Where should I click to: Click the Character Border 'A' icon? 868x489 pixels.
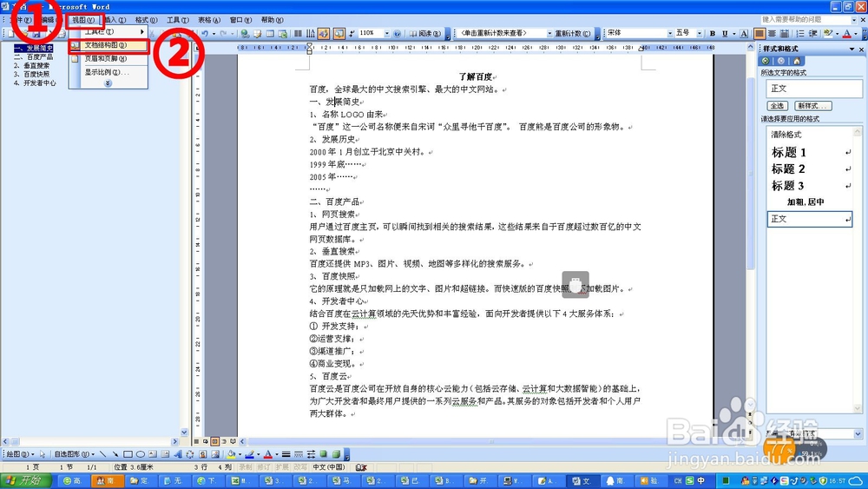pos(744,33)
